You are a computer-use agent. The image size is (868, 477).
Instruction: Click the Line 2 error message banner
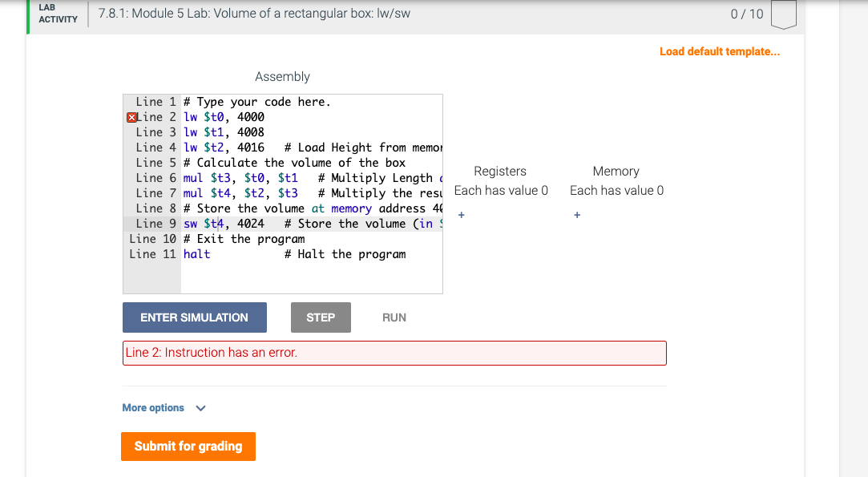pos(394,353)
